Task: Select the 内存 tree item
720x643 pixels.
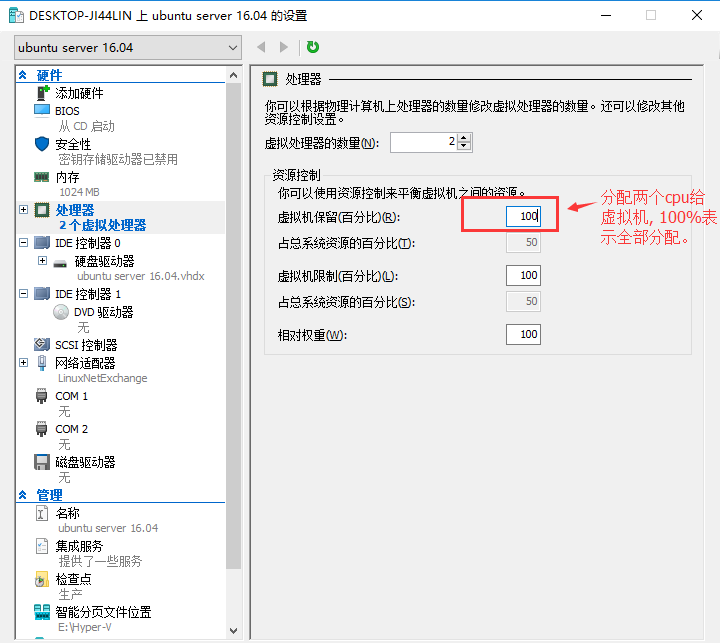Action: point(67,177)
